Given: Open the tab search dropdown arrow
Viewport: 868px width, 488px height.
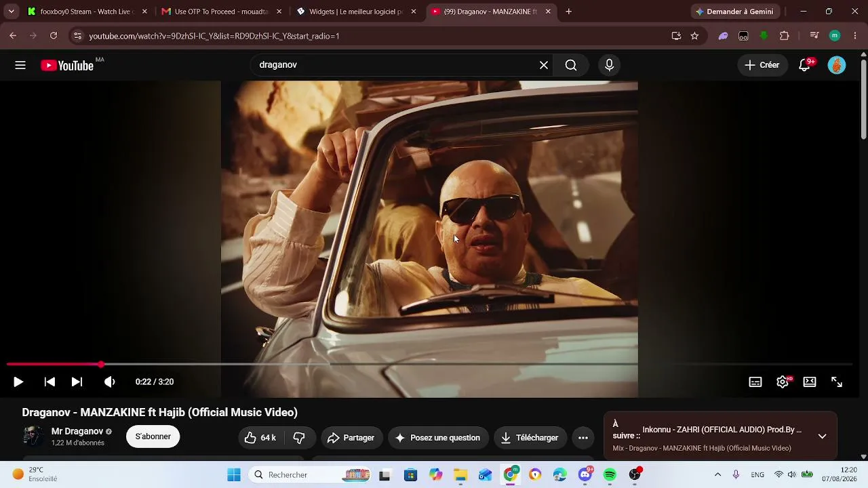Looking at the screenshot, I should [x=11, y=12].
